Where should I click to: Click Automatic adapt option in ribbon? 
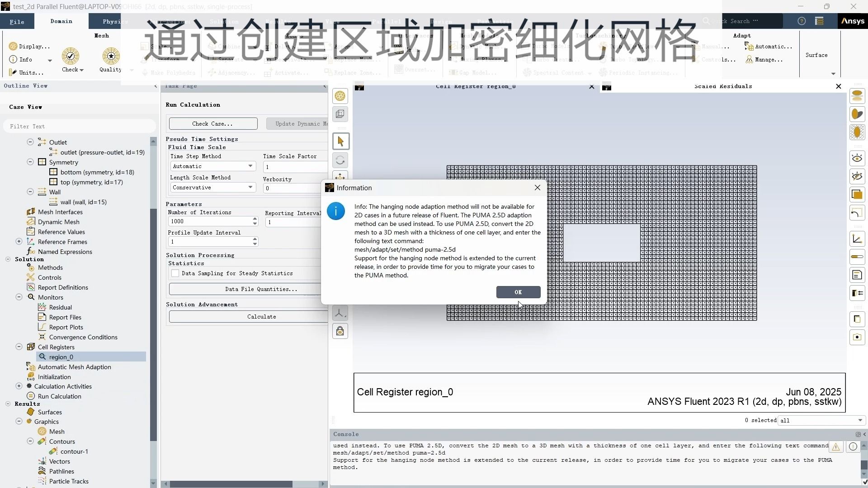769,46
